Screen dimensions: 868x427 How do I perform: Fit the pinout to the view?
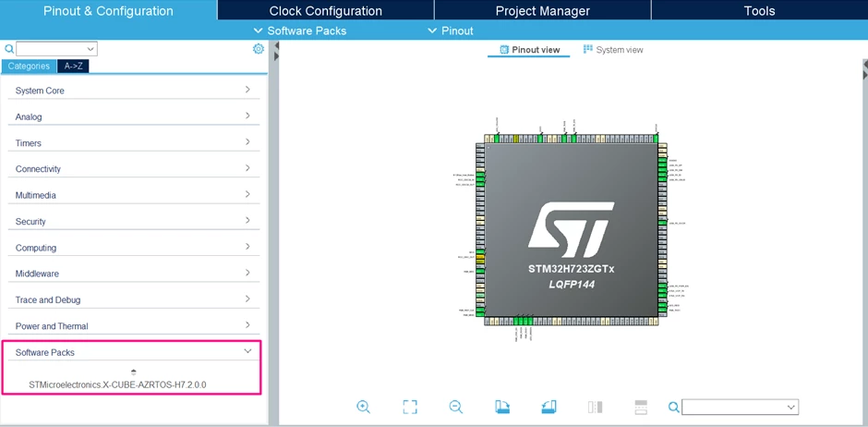410,407
